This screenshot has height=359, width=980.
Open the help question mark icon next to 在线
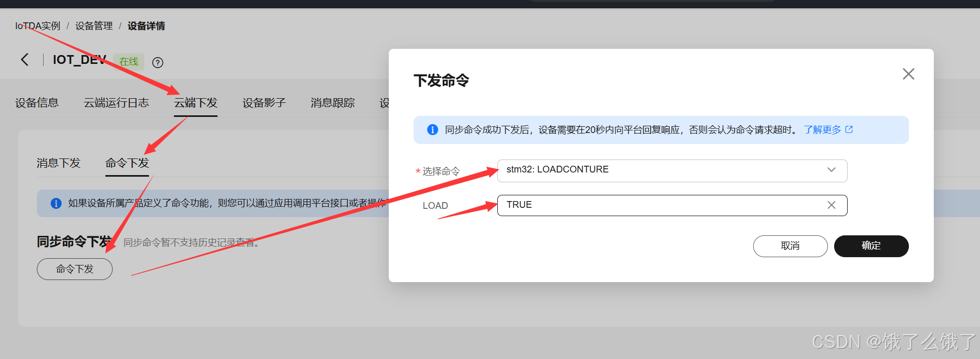(x=158, y=62)
